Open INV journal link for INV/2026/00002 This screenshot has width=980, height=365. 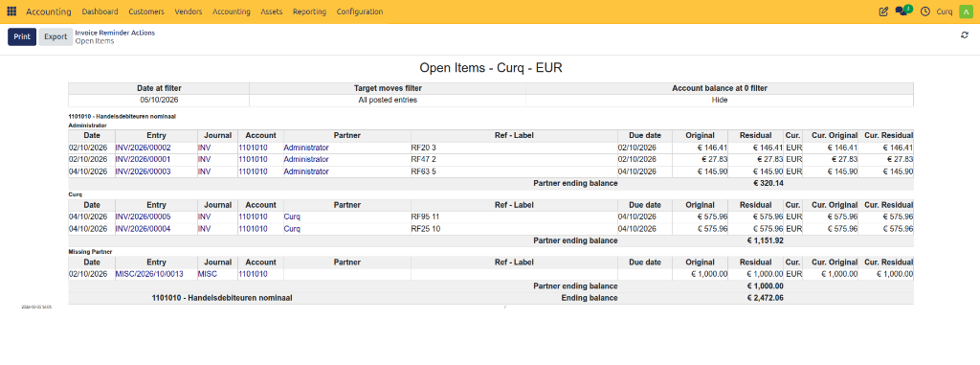tap(205, 148)
